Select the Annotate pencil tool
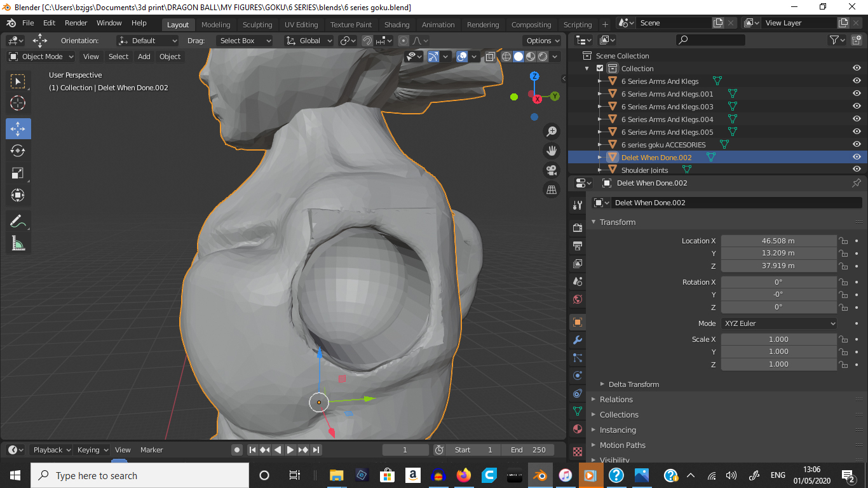Viewport: 868px width, 488px height. pyautogui.click(x=18, y=222)
